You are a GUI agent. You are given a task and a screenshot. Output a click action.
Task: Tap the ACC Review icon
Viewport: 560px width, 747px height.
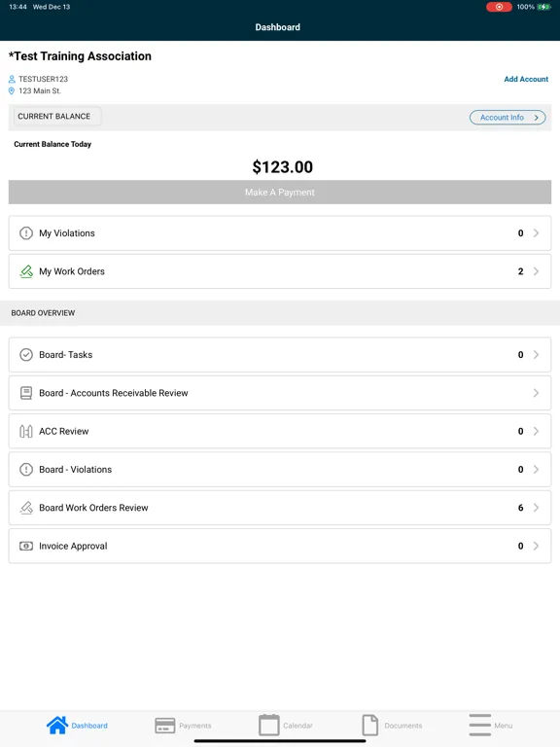[x=25, y=431]
